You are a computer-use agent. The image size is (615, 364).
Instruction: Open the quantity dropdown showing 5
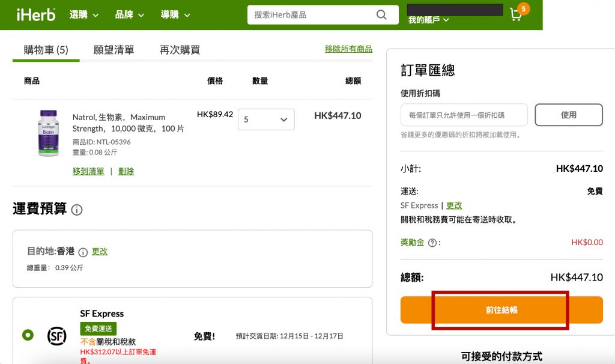pos(266,120)
